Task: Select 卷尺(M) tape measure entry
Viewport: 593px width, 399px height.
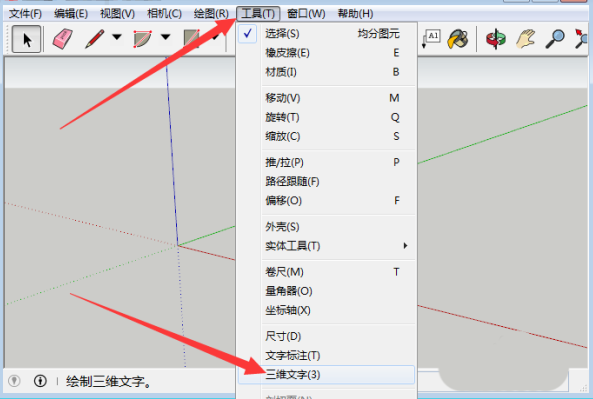Action: pos(326,272)
